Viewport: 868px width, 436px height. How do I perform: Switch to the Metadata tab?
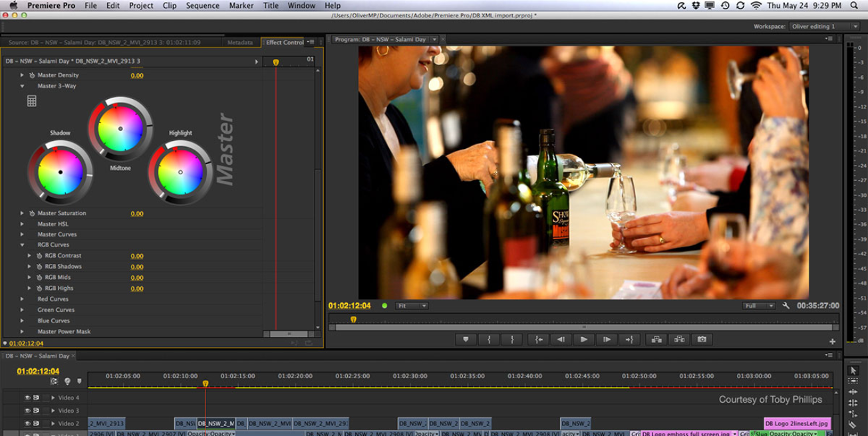[240, 43]
